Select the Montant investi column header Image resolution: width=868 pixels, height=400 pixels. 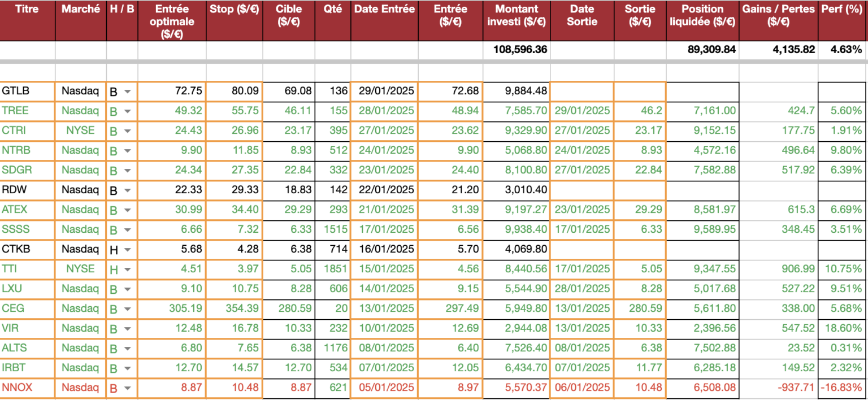pos(517,20)
